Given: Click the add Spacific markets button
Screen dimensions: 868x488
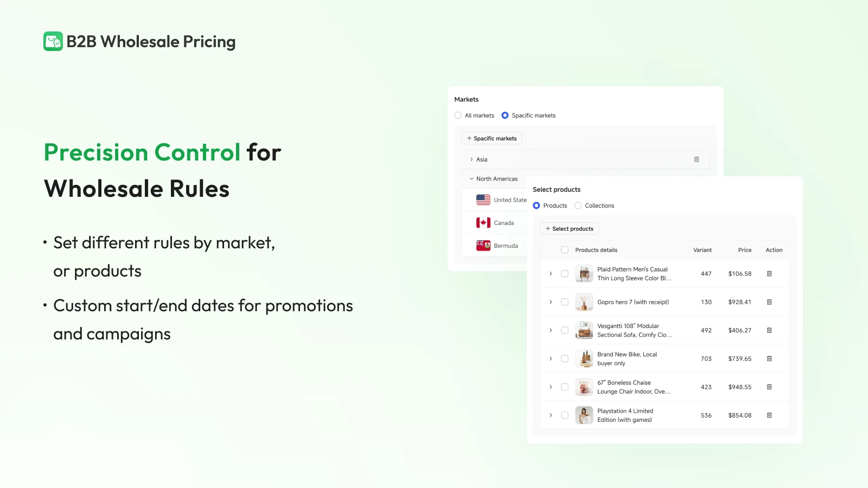Looking at the screenshot, I should (x=492, y=138).
